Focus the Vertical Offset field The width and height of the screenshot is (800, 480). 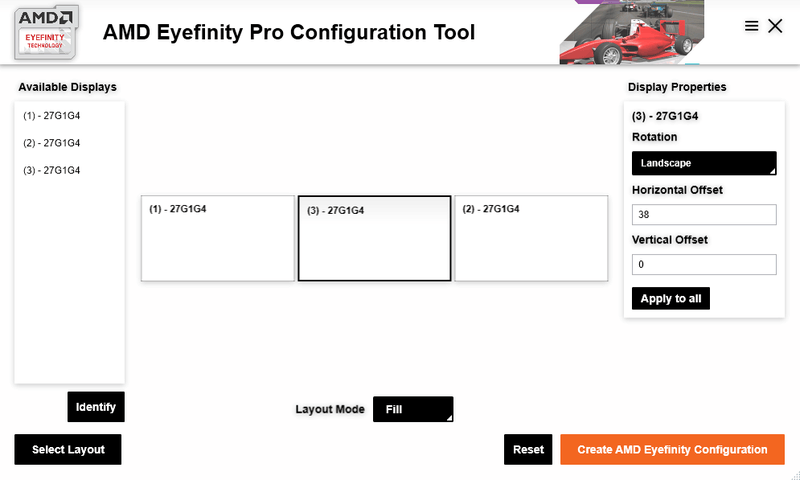point(704,265)
